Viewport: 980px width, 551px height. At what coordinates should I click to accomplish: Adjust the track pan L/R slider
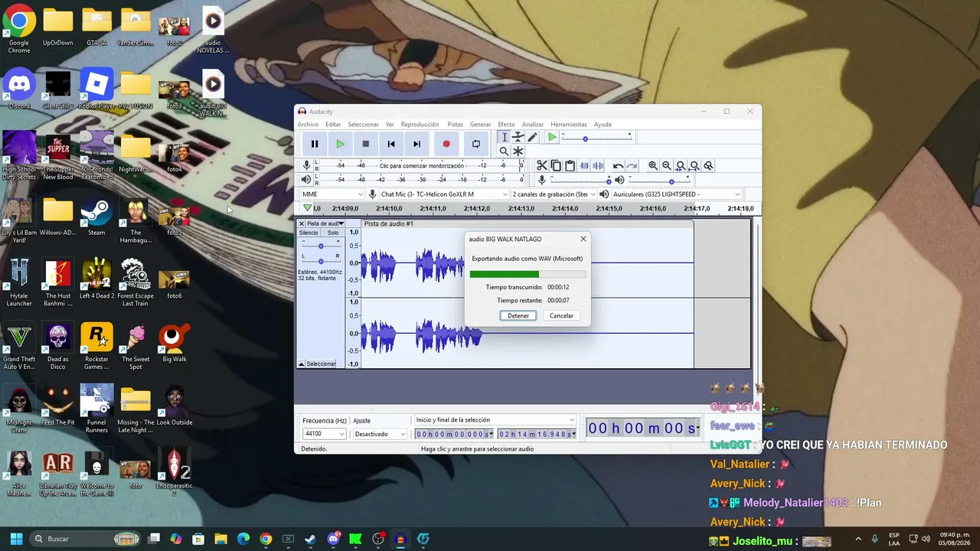[x=321, y=261]
